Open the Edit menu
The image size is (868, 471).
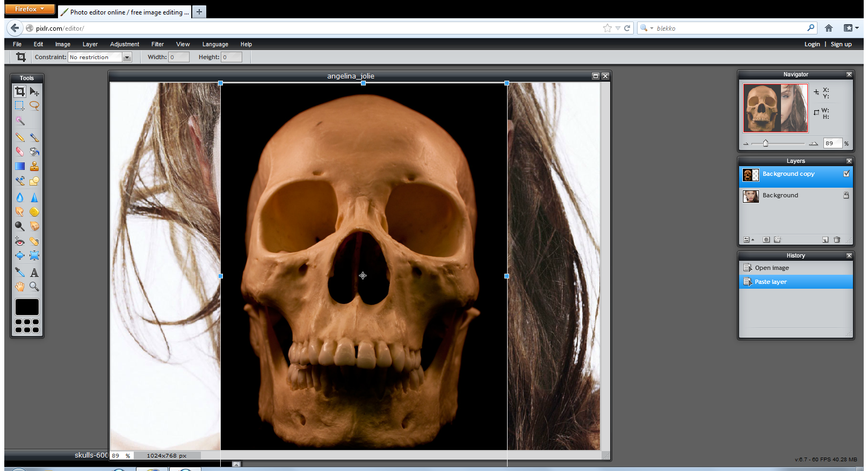click(38, 44)
